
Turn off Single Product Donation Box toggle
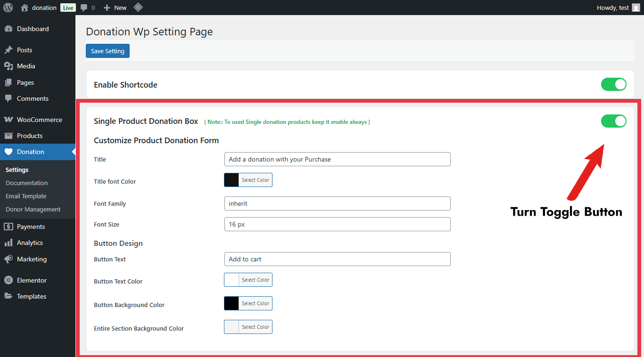pos(613,121)
